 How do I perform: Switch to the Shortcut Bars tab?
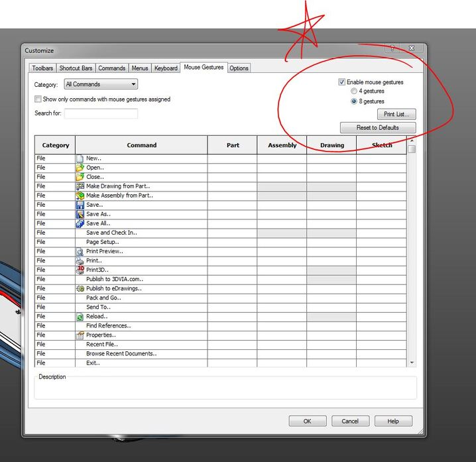pyautogui.click(x=76, y=68)
